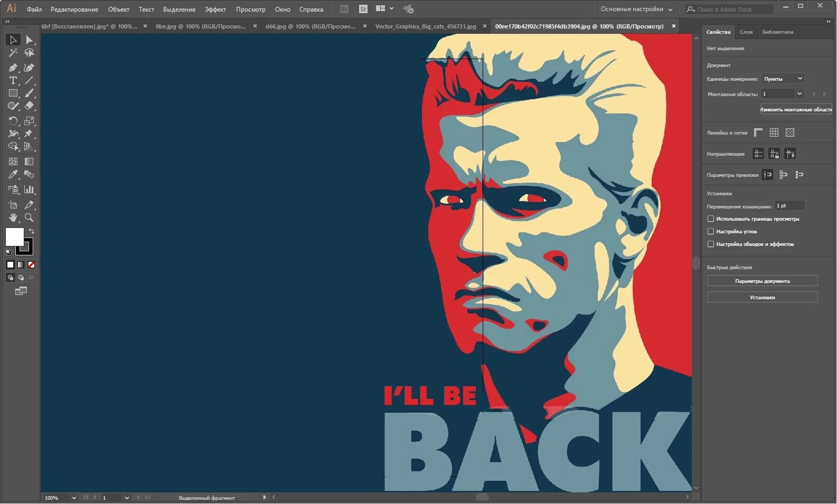Image resolution: width=837 pixels, height=504 pixels.
Task: Select the Blend tool
Action: [x=29, y=174]
